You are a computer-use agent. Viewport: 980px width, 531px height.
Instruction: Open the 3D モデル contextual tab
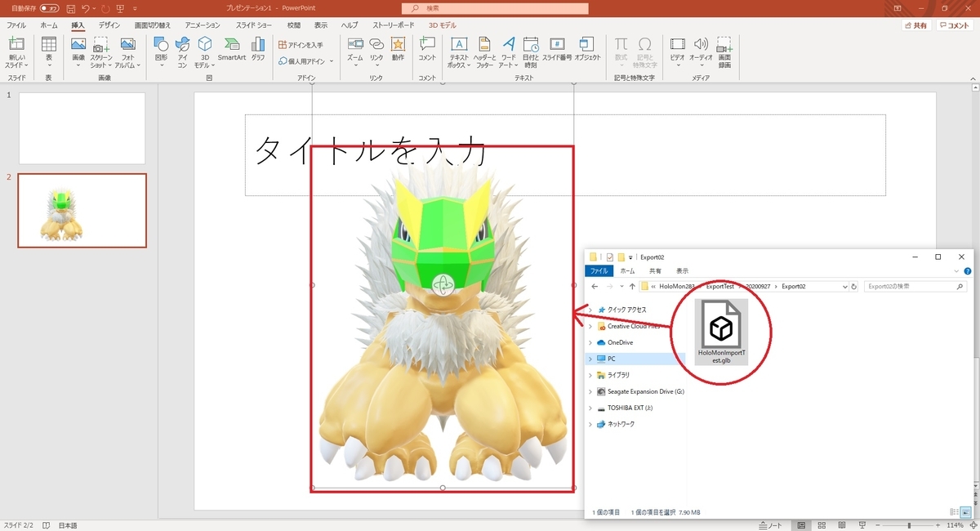pyautogui.click(x=443, y=25)
